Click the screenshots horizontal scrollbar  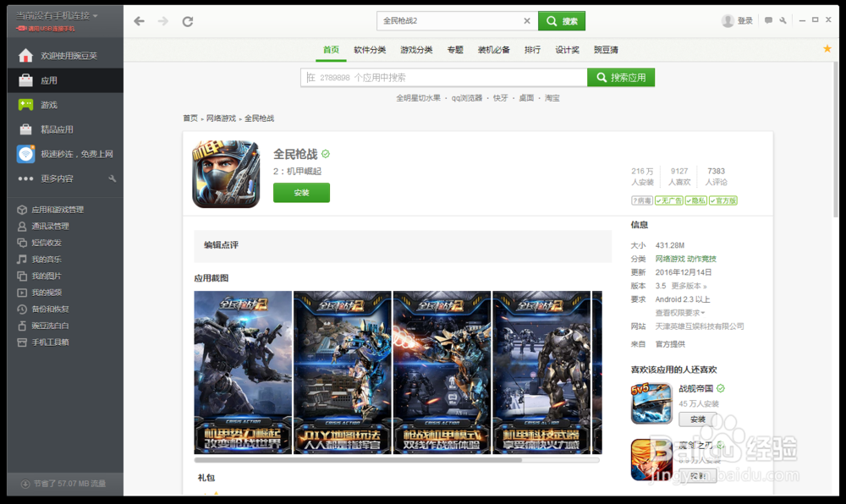pos(358,460)
